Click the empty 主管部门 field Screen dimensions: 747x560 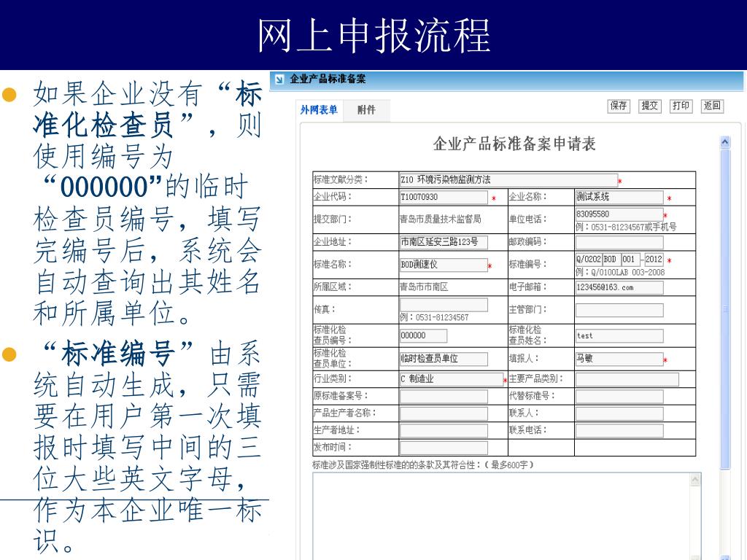pyautogui.click(x=619, y=310)
